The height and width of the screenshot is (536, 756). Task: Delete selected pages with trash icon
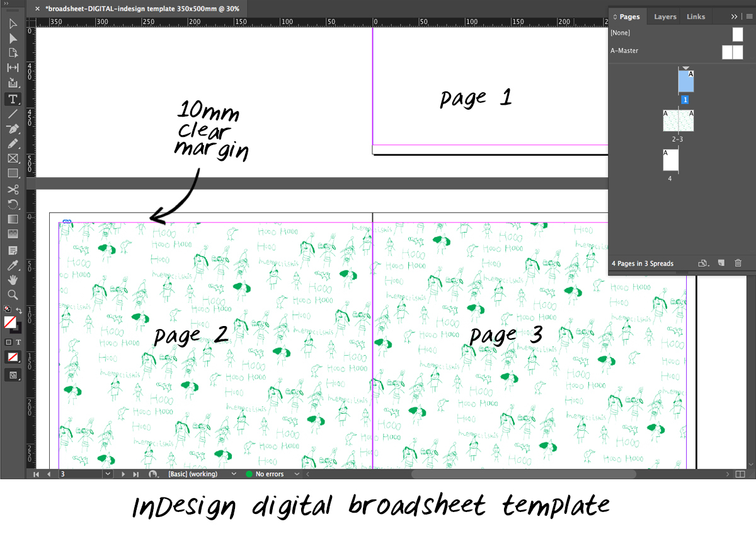click(738, 264)
